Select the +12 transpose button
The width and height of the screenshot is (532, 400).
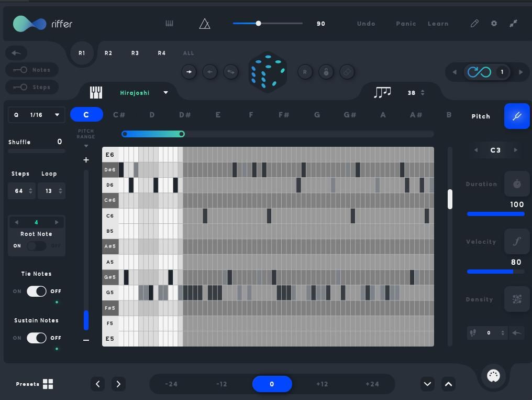(x=322, y=384)
